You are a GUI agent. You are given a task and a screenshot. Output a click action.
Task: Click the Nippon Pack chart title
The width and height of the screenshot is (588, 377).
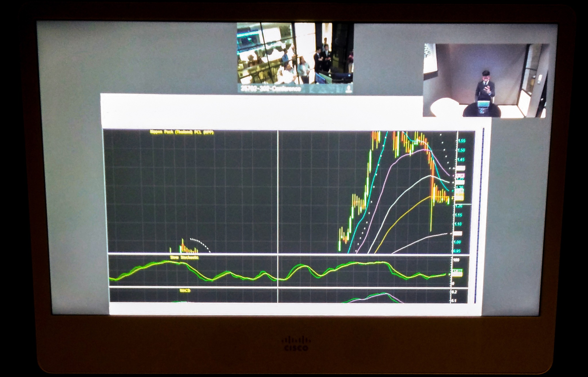182,132
